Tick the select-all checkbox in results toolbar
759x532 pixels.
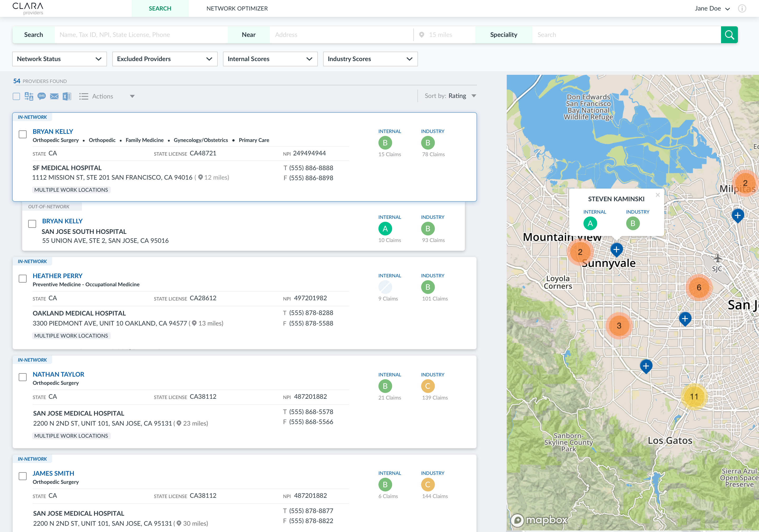[16, 96]
